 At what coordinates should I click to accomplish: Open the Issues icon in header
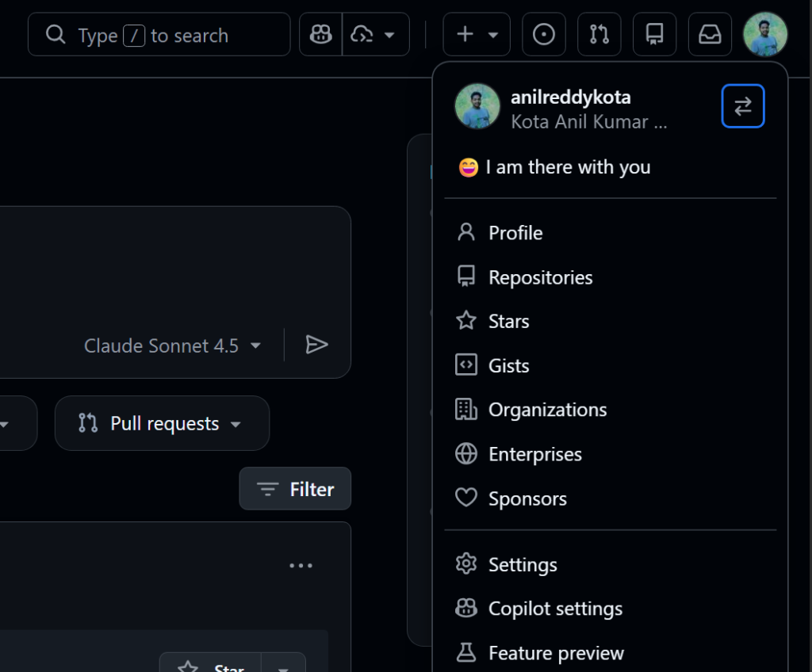point(543,35)
